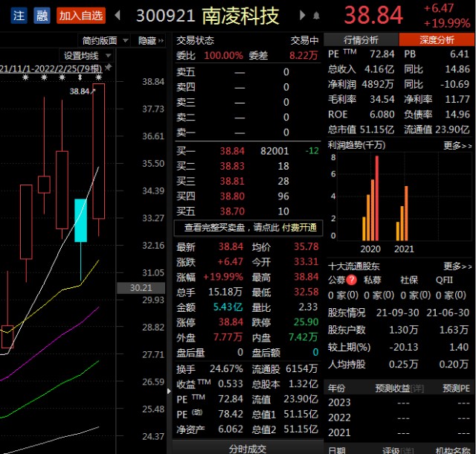
Task: Click 今开 value 33.31
Action: click(x=306, y=262)
